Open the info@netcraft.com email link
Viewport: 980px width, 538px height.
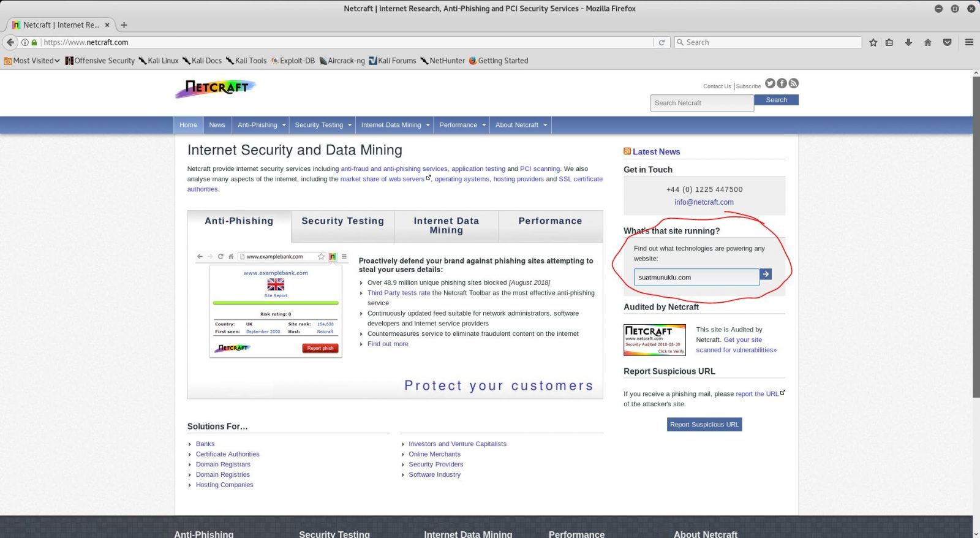point(704,202)
